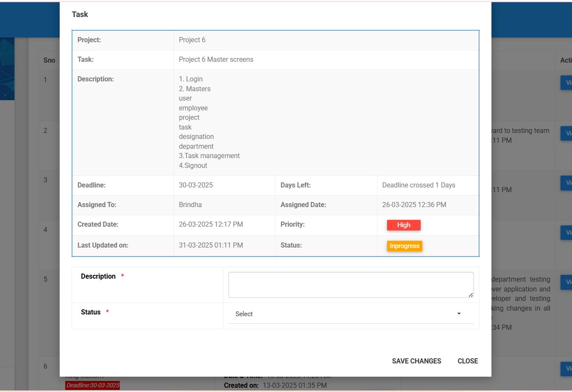
Task: Click the "2. Masters" description line
Action: pos(195,89)
